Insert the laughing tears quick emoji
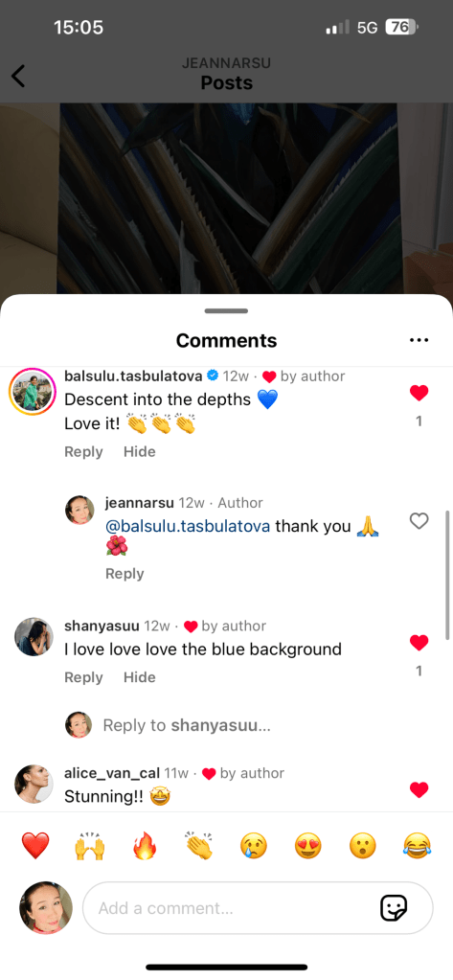 point(418,846)
